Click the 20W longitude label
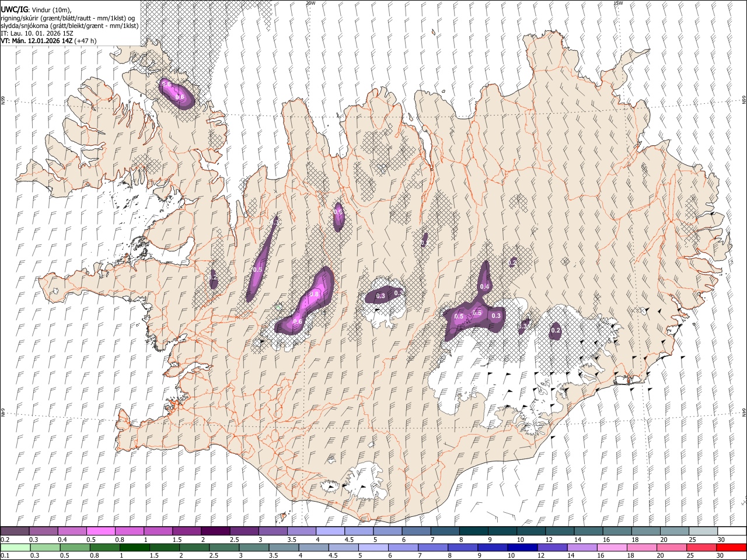Image resolution: width=747 pixels, height=560 pixels. [x=310, y=3]
